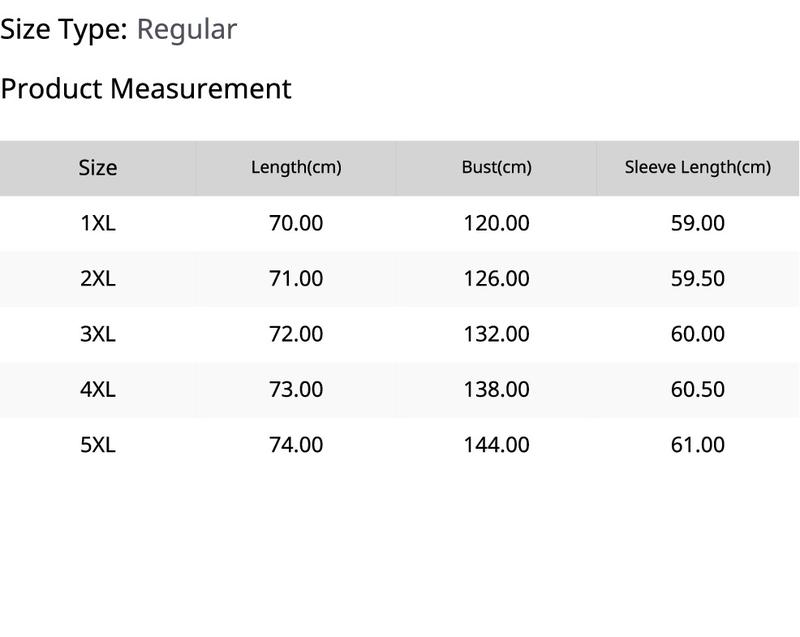Click the Length(cm) column header
The image size is (800, 637).
[296, 167]
